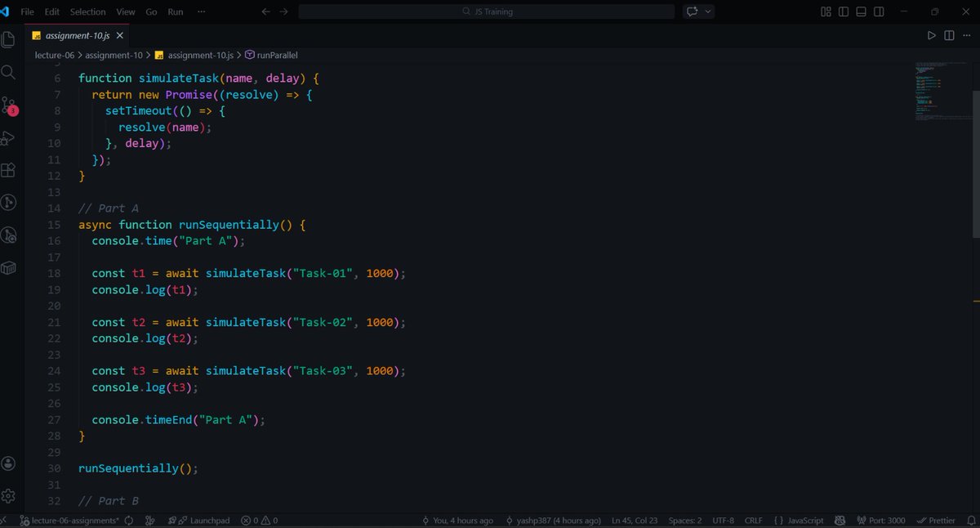Viewport: 980px width, 528px height.
Task: Open the Run and Debug view
Action: tap(8, 137)
